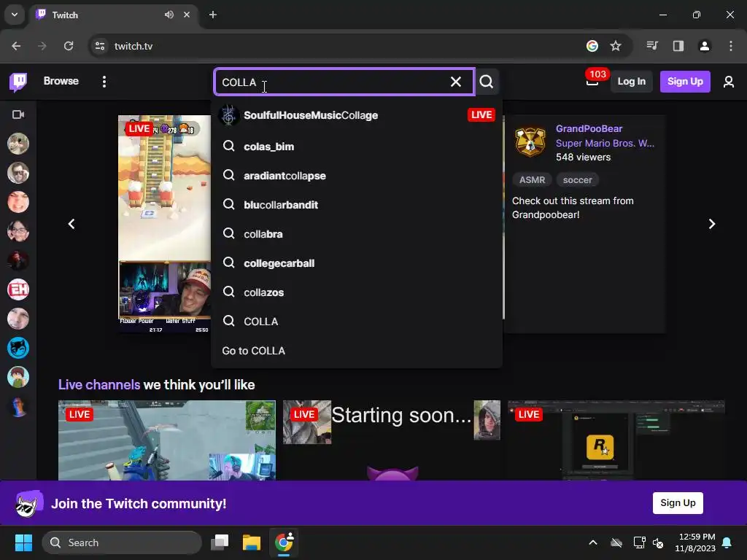Image resolution: width=747 pixels, height=560 pixels.
Task: Open Task View in the taskbar
Action: point(220,542)
